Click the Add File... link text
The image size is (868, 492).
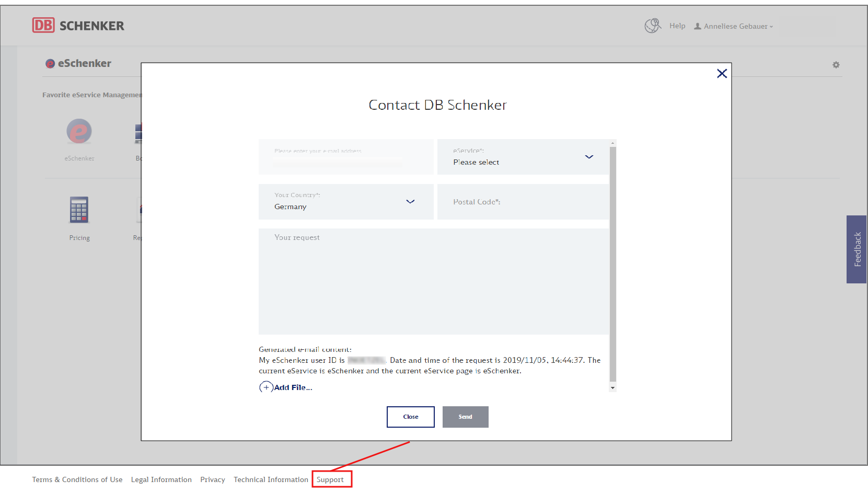pos(293,387)
